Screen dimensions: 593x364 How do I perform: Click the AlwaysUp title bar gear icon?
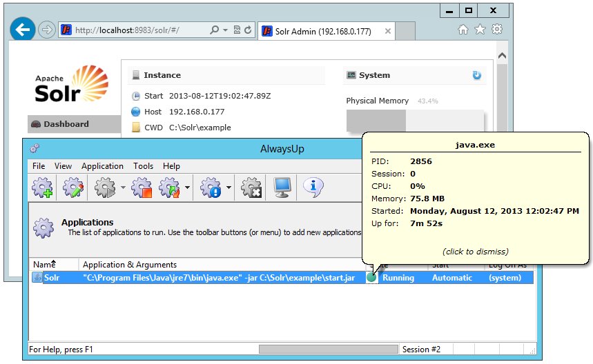35,148
